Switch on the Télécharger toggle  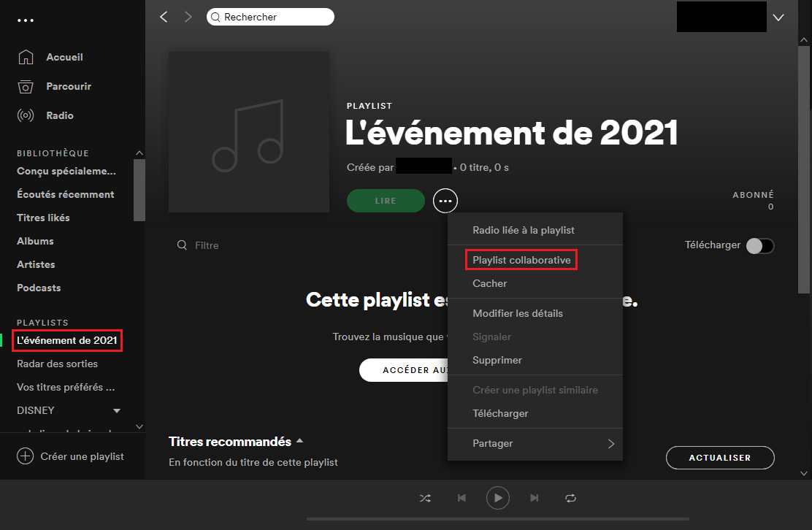(759, 245)
